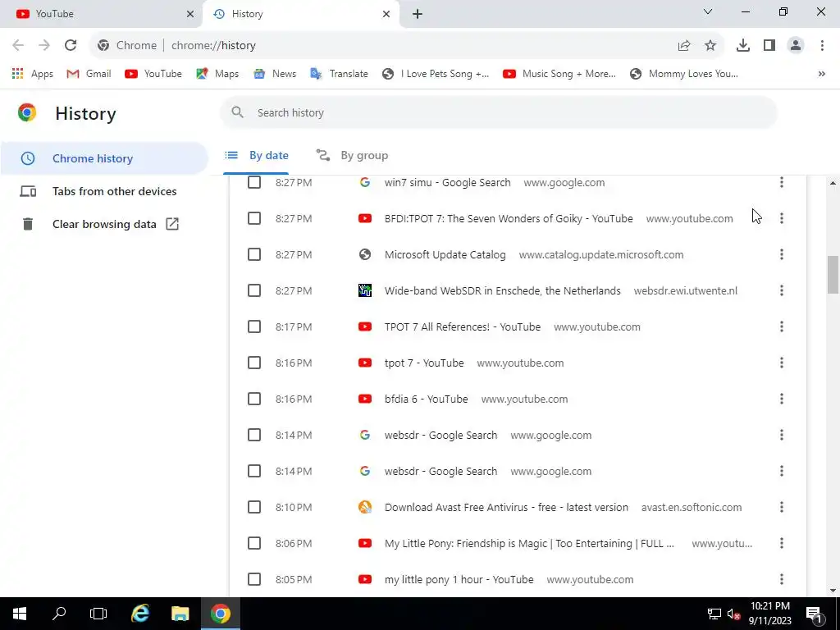Viewport: 840px width, 630px height.
Task: Click the Search history field
Action: click(499, 112)
